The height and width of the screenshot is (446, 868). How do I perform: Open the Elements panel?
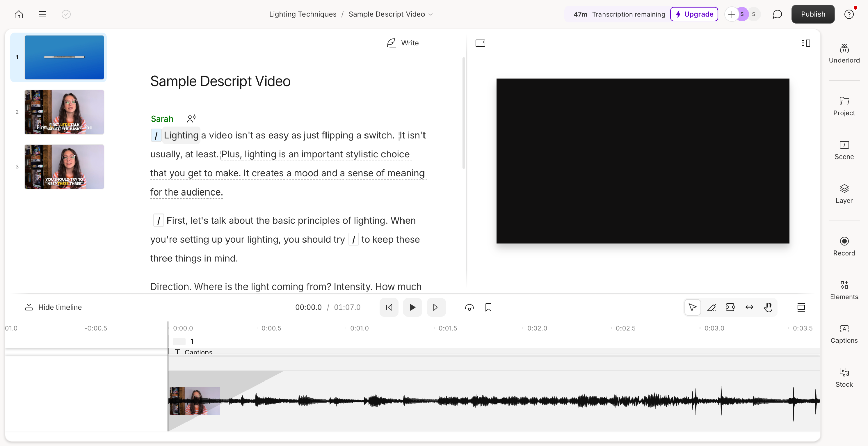pyautogui.click(x=844, y=290)
